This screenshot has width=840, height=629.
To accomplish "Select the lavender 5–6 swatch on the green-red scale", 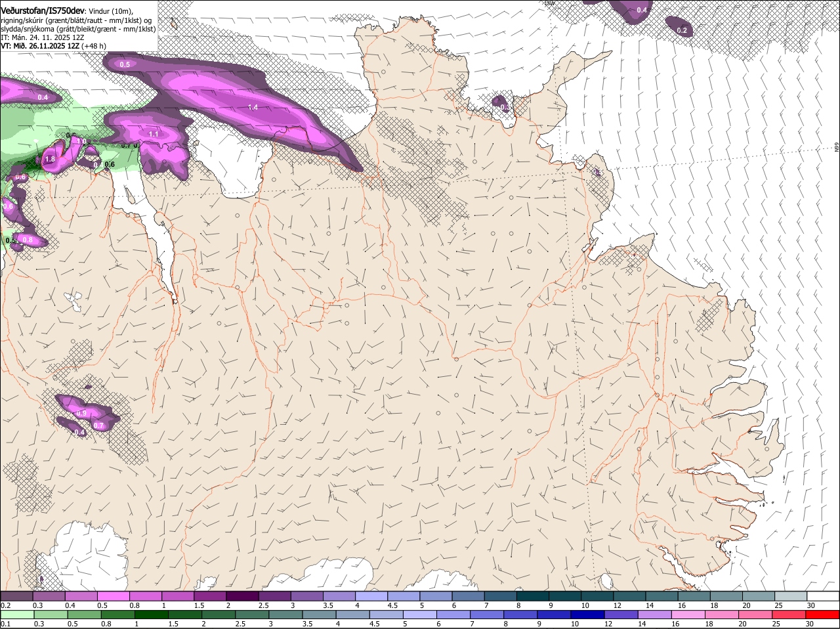I will 420,615.
